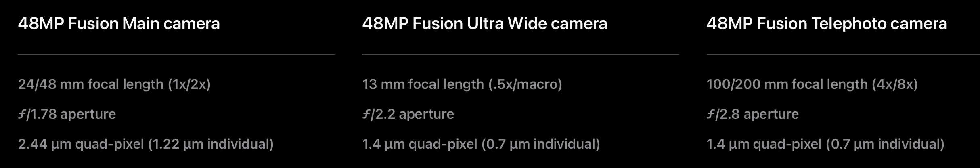The height and width of the screenshot is (168, 980).
Task: Select the "48MP Fusion Ultra Wide camera" heading
Action: [484, 24]
